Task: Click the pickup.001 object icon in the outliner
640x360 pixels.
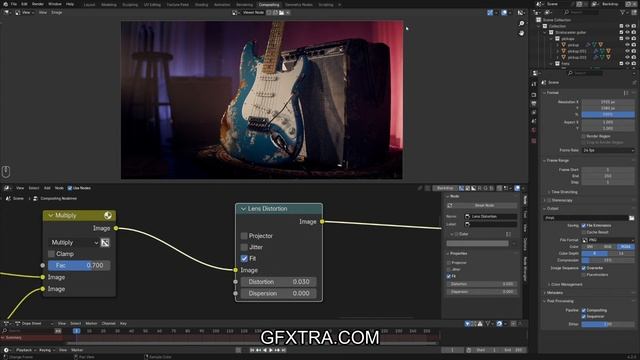Action: click(x=564, y=51)
